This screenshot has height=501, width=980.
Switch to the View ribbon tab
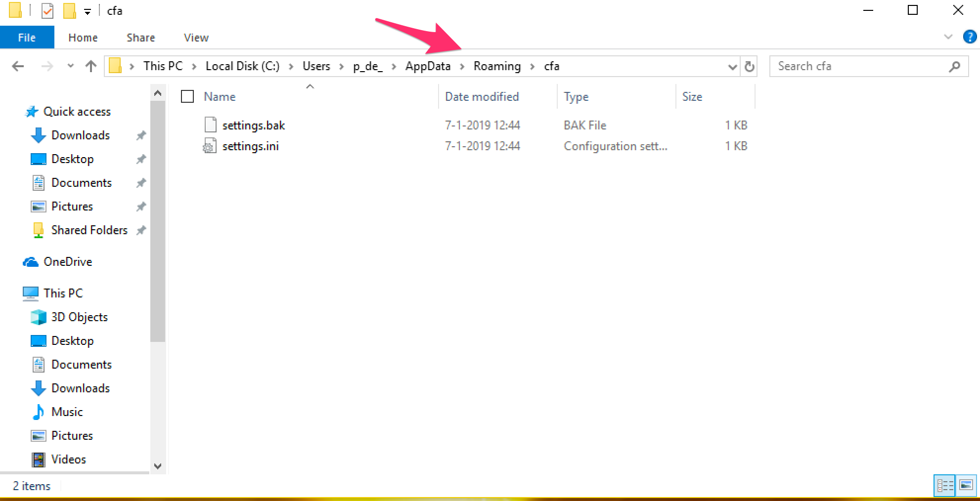(x=196, y=38)
